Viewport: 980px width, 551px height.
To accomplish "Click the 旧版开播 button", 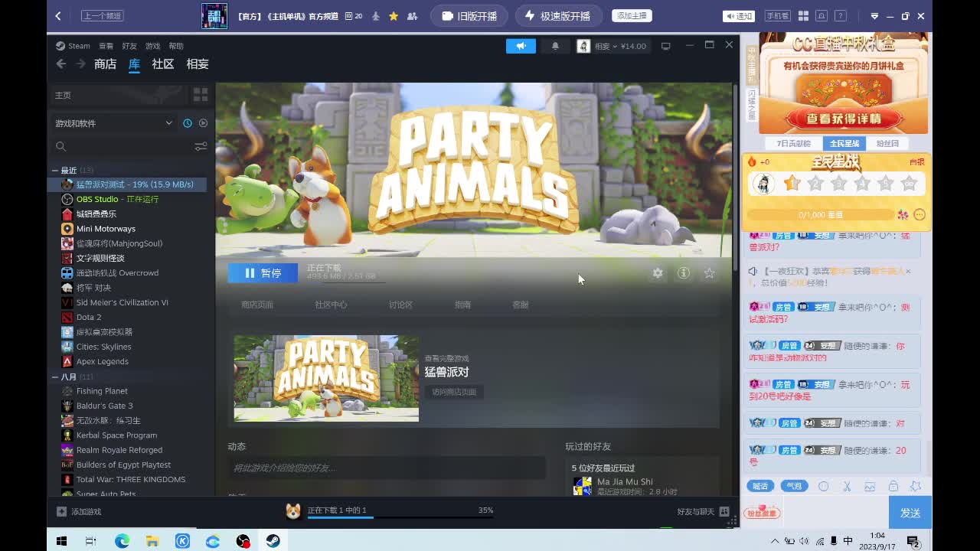I will pyautogui.click(x=469, y=15).
